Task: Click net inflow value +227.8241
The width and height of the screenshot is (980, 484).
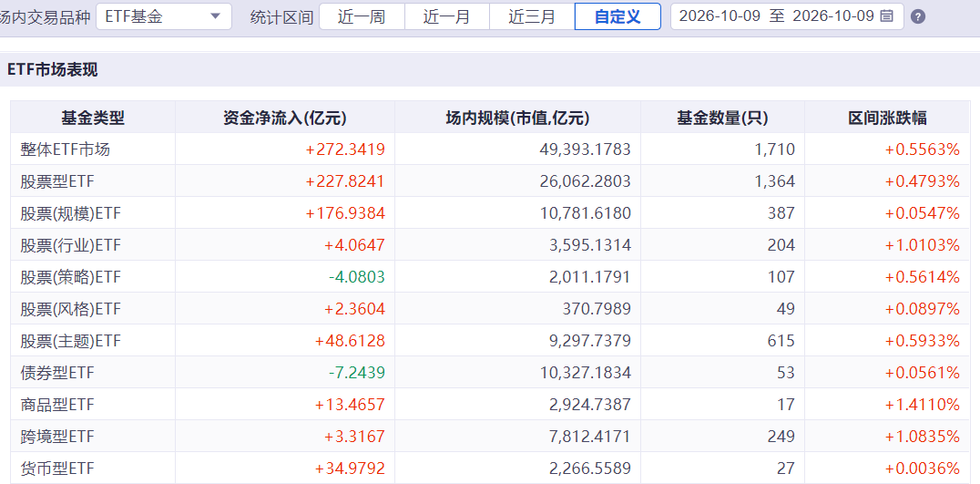Action: coord(345,181)
